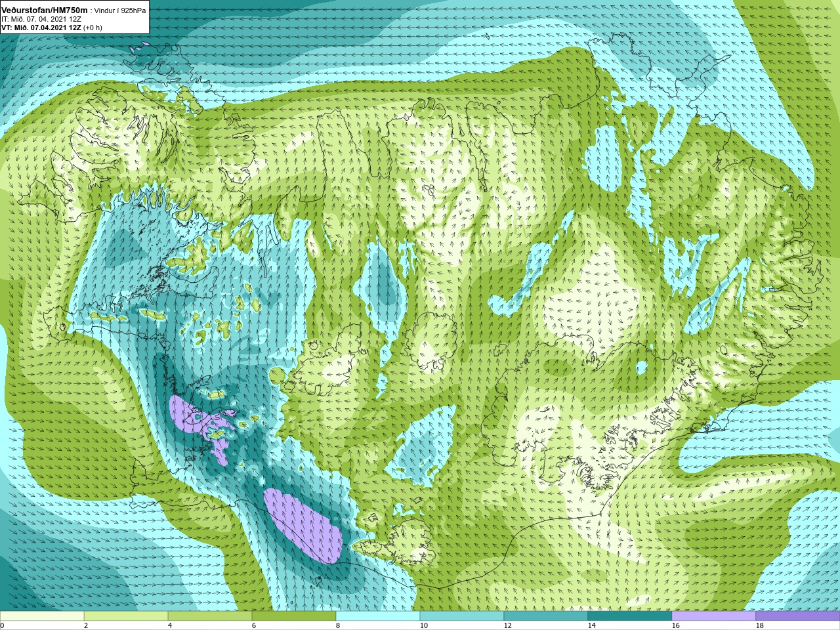
Task: Click the legend value label '14'
Action: pyautogui.click(x=591, y=625)
